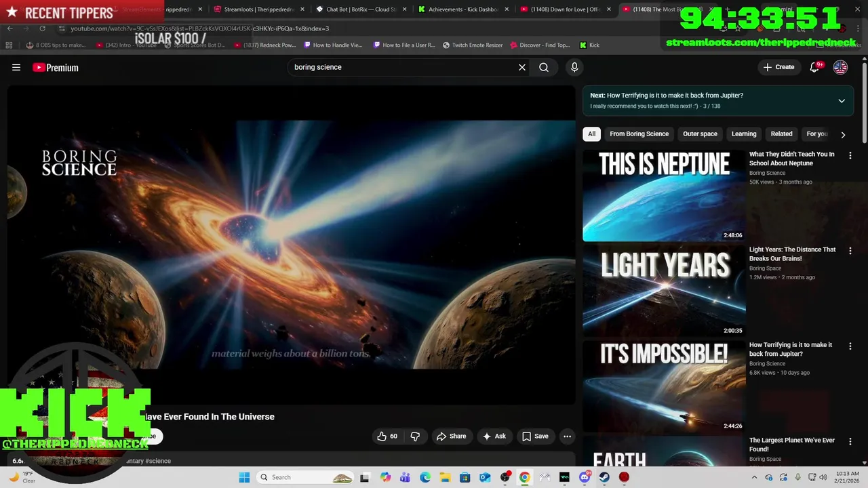Open File Explorer from the taskbar
This screenshot has width=868, height=488.
pos(445,477)
